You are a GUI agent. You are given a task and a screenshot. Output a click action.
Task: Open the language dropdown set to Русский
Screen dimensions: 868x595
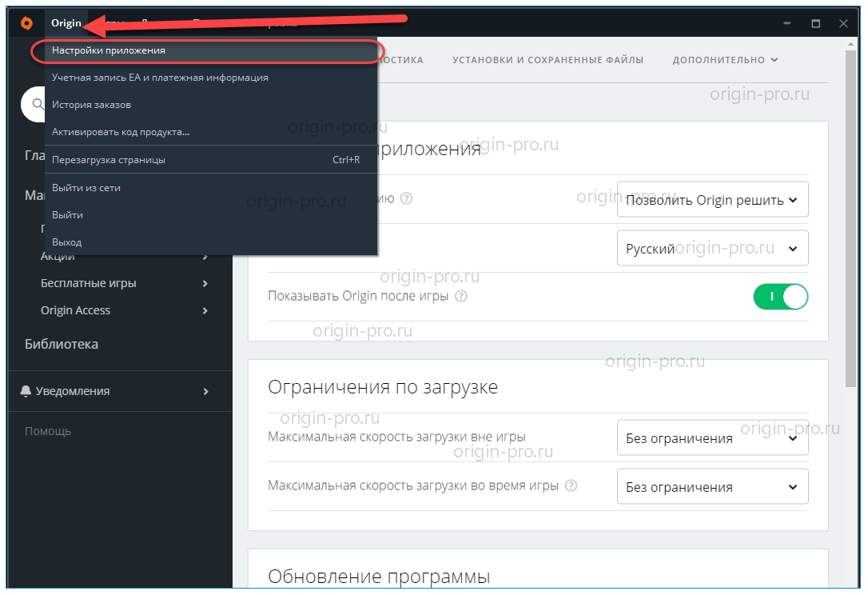712,249
